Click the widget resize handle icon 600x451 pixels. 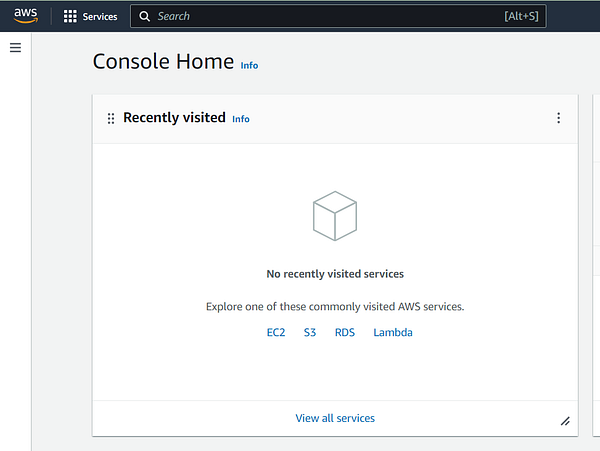click(565, 421)
